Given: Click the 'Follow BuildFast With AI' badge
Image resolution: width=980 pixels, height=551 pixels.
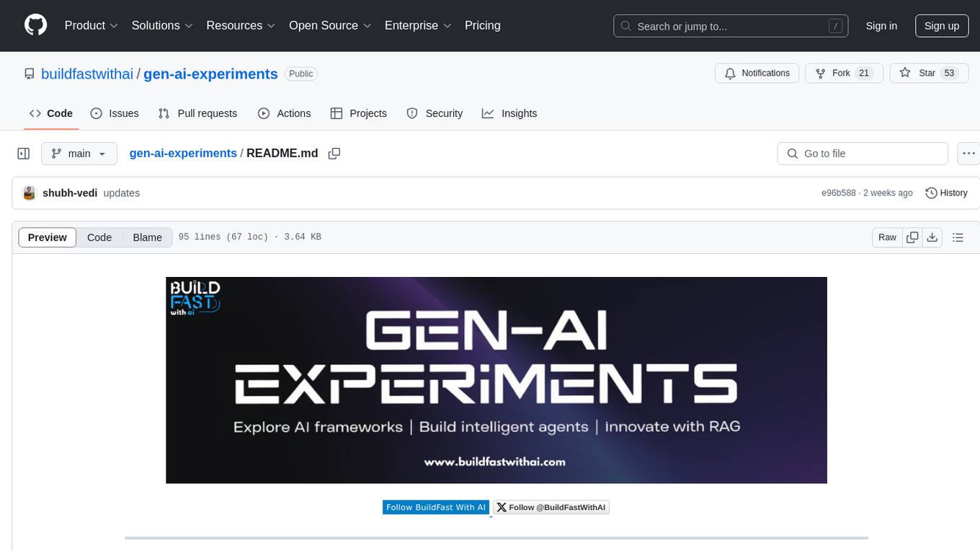Looking at the screenshot, I should [436, 508].
